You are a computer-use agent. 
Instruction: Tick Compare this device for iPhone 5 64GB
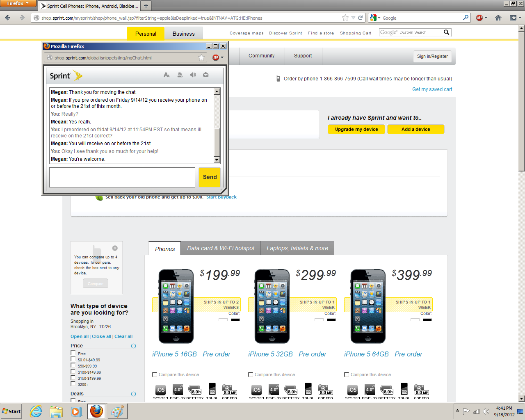pyautogui.click(x=347, y=374)
